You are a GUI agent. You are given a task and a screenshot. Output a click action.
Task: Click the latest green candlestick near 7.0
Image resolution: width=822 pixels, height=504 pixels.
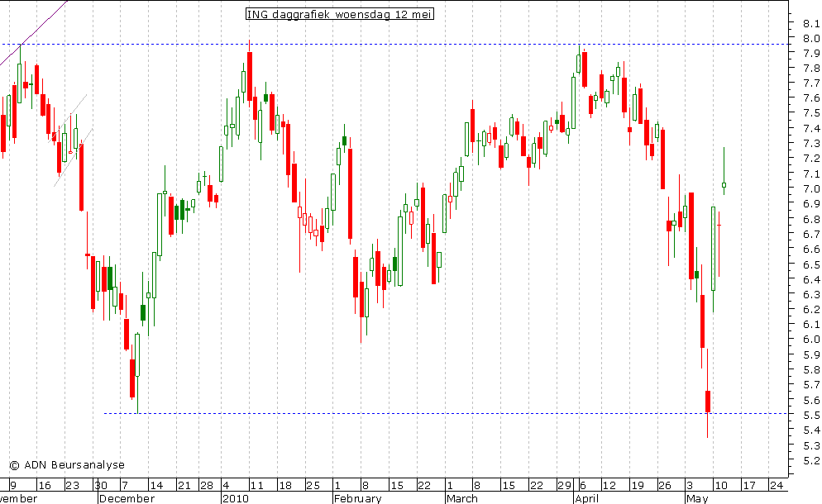click(724, 184)
